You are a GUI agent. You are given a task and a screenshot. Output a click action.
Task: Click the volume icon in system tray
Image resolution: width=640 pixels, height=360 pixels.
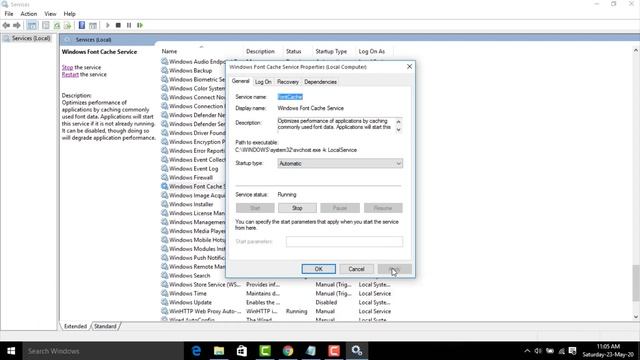coord(538,351)
